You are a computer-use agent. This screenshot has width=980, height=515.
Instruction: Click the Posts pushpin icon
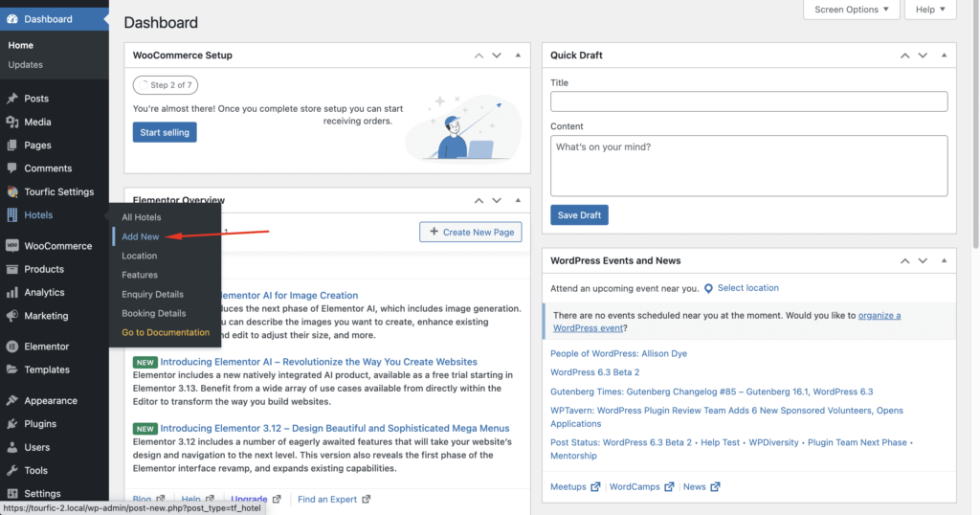11,99
